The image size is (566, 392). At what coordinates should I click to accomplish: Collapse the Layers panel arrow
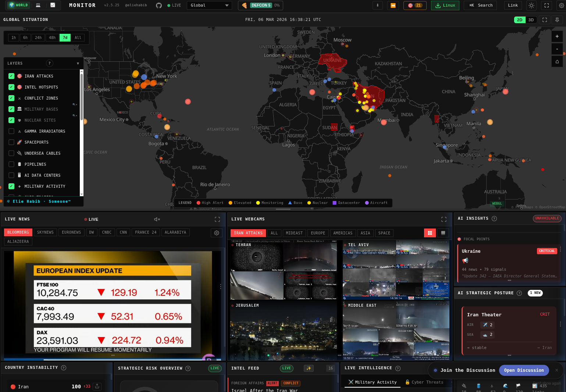point(78,64)
